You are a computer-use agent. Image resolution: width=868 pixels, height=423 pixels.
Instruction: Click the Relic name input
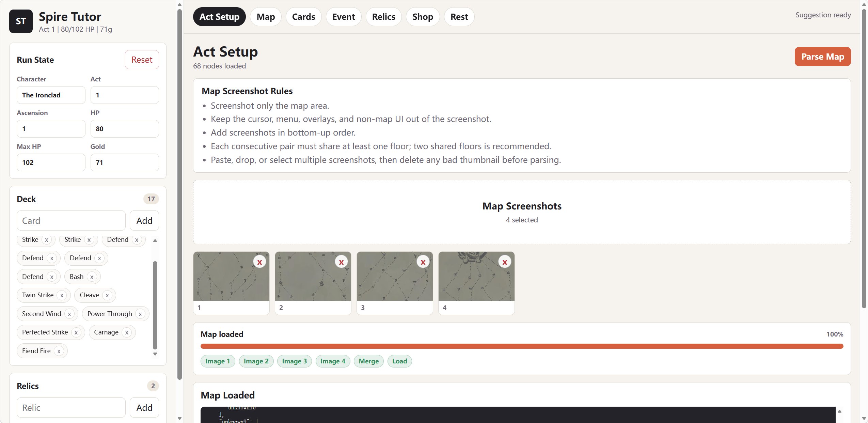71,408
